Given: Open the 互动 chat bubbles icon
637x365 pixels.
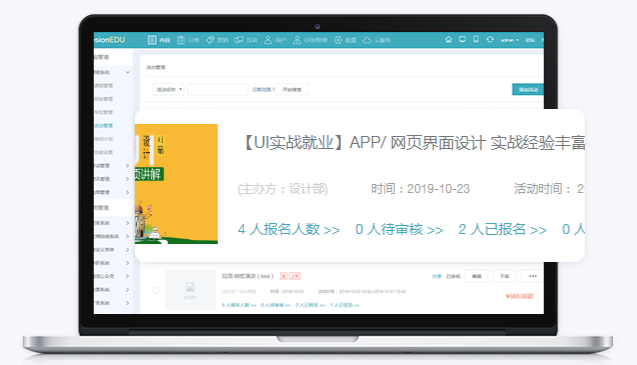Looking at the screenshot, I should pos(239,39).
